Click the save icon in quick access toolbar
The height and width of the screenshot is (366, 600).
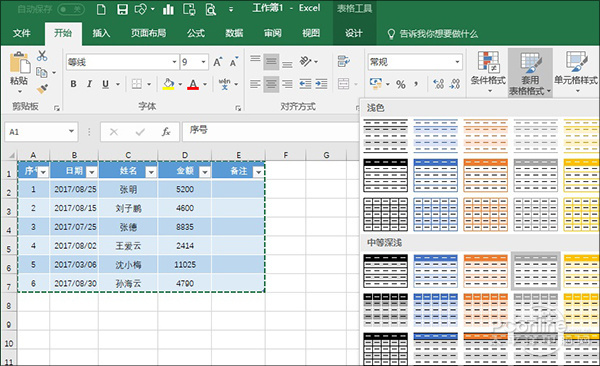122,9
